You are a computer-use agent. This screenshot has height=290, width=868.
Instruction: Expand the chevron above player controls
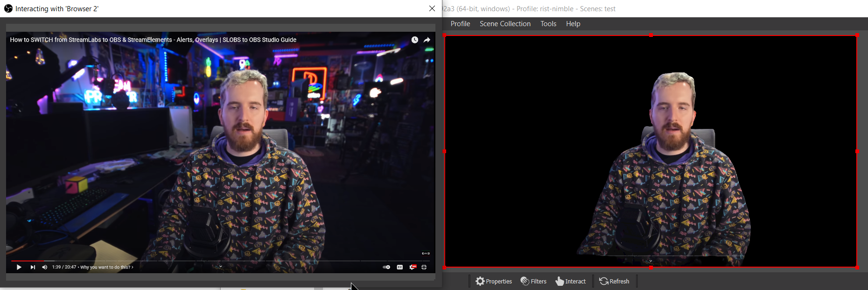[x=221, y=266]
